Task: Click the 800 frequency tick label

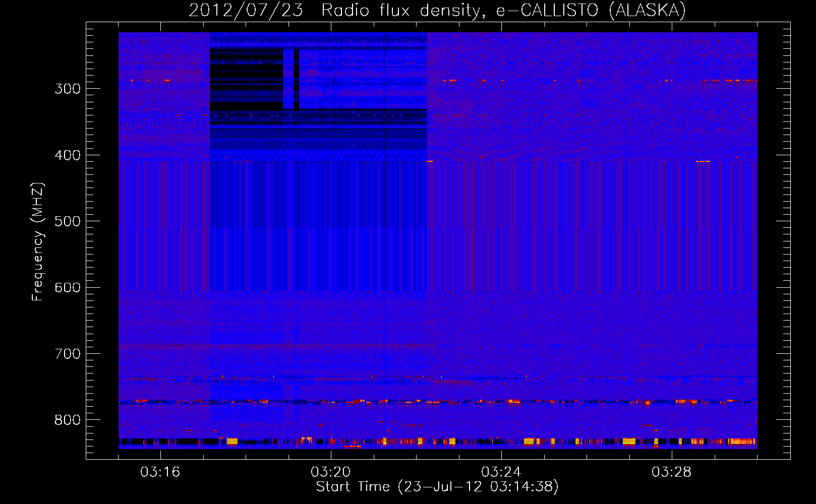Action: [x=68, y=420]
